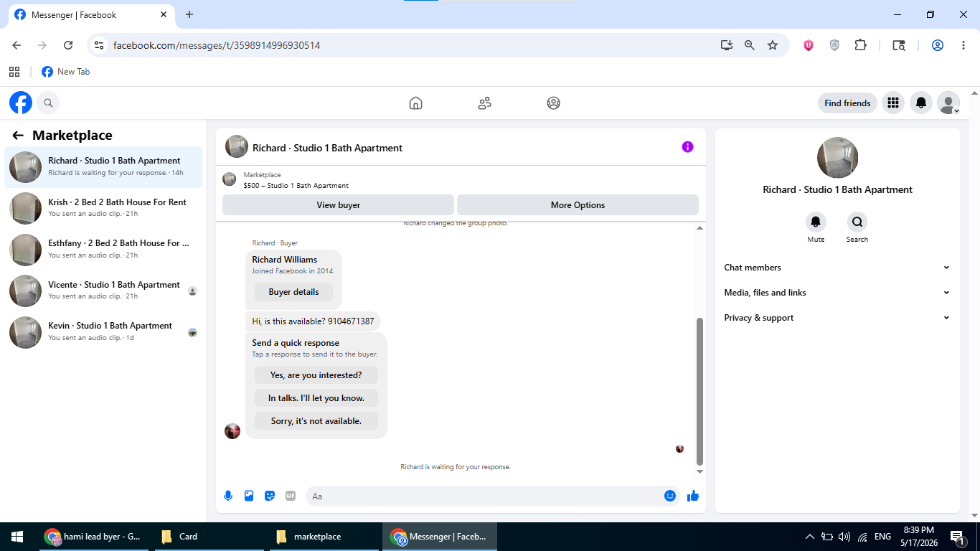Attach a photo or file
The height and width of the screenshot is (551, 980).
[249, 496]
